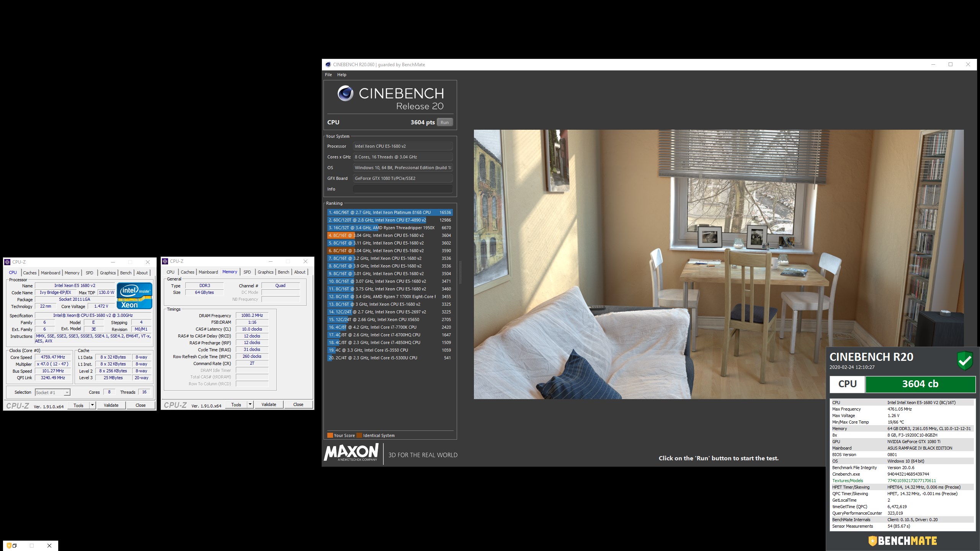The width and height of the screenshot is (980, 551).
Task: Click the CPU-Z chip icon in the processor window title bar
Action: [7, 262]
